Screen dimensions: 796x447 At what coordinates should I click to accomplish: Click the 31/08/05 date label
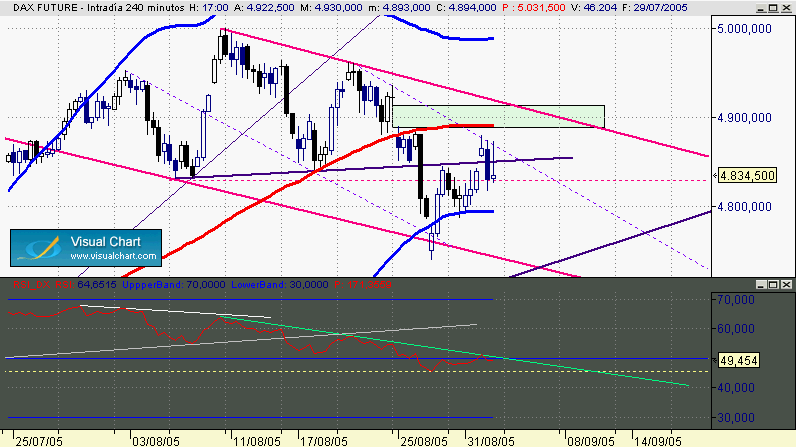(491, 441)
